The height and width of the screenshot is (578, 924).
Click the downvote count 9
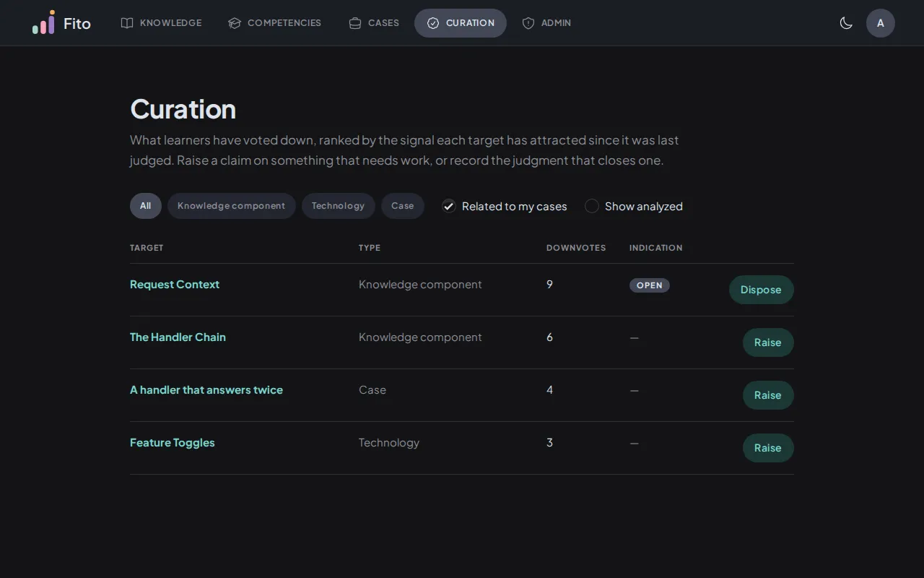pyautogui.click(x=549, y=285)
